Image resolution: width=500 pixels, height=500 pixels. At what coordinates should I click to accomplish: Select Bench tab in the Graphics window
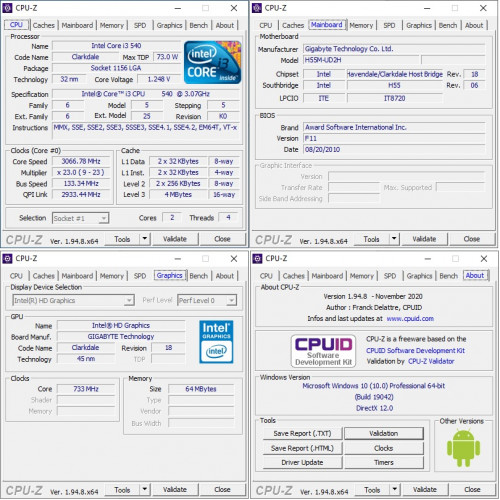[199, 276]
